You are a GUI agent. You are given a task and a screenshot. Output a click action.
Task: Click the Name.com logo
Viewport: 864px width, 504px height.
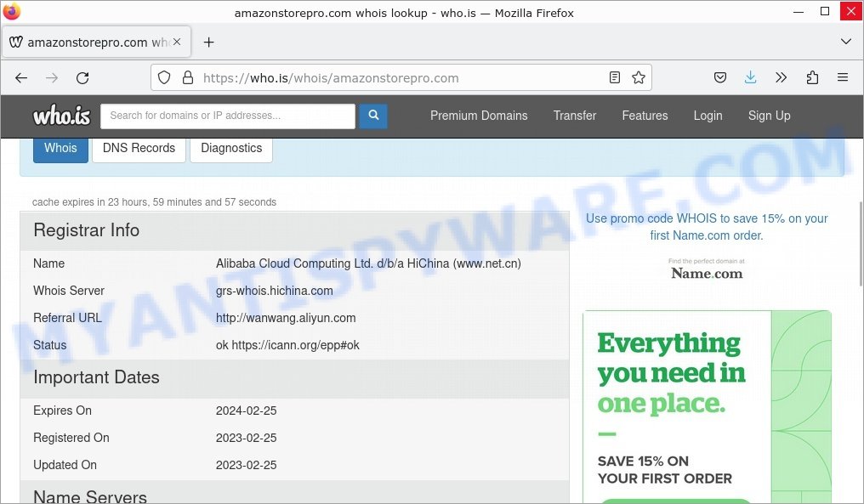(x=707, y=273)
